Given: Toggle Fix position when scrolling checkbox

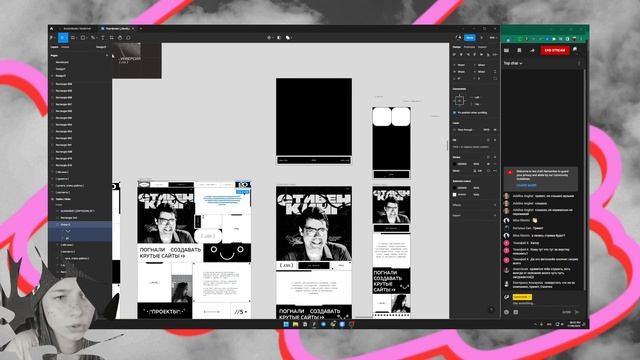Looking at the screenshot, I should tap(454, 113).
